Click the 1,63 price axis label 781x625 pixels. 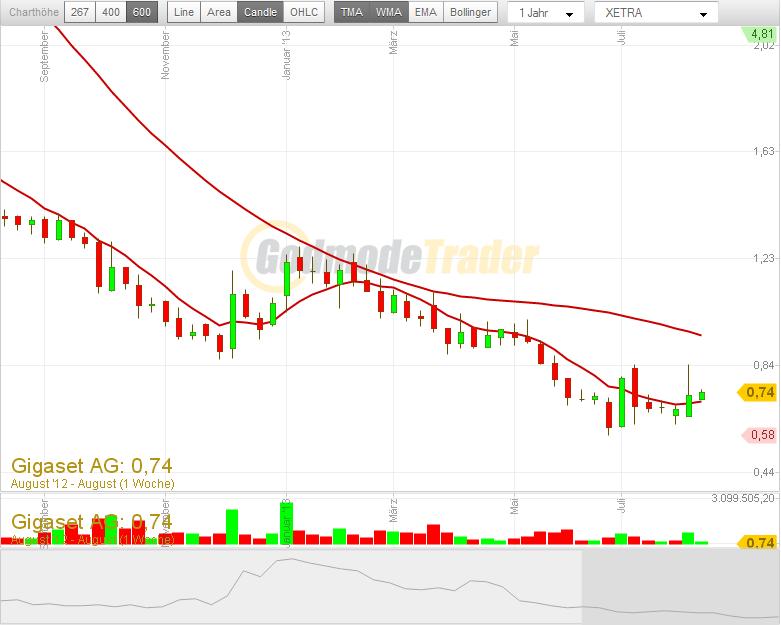[764, 151]
